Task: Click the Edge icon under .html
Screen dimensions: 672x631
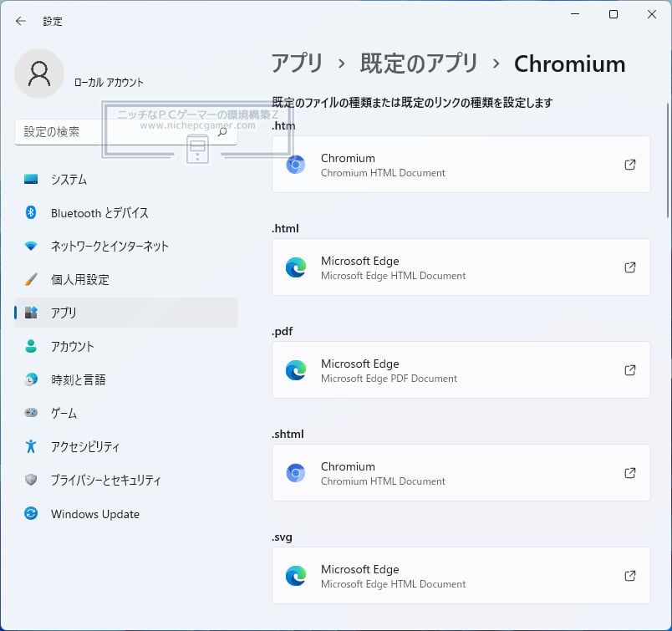Action: pos(296,267)
